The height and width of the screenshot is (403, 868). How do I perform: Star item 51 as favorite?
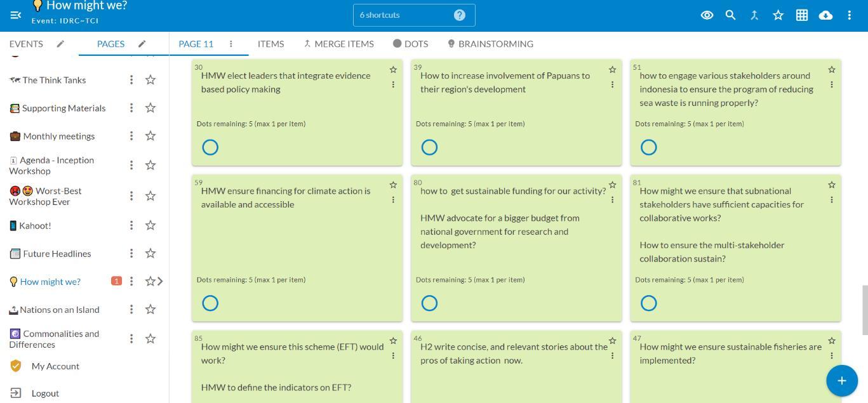(832, 70)
